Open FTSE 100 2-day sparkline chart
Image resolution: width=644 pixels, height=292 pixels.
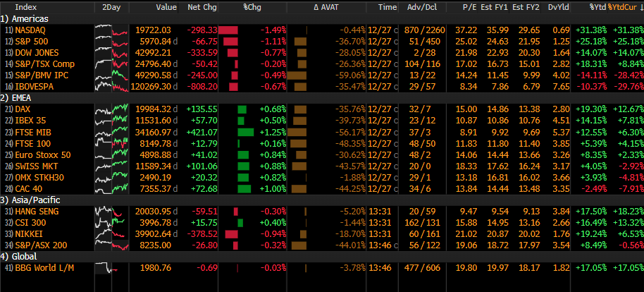pos(112,144)
